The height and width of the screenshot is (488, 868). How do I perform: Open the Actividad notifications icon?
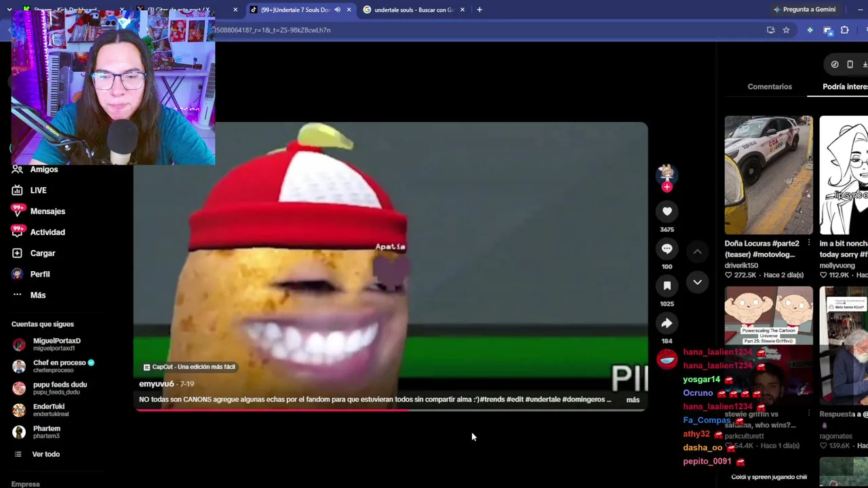[x=18, y=232]
